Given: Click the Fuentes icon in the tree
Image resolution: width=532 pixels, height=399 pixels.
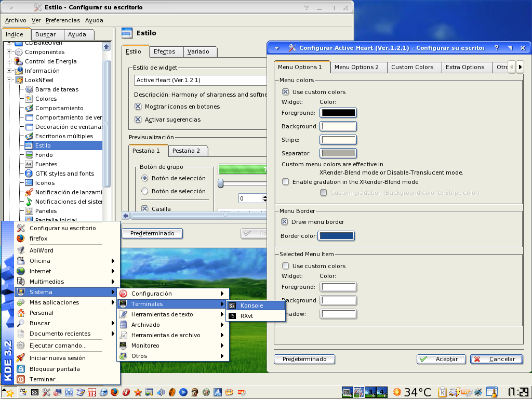Looking at the screenshot, I should tap(29, 164).
